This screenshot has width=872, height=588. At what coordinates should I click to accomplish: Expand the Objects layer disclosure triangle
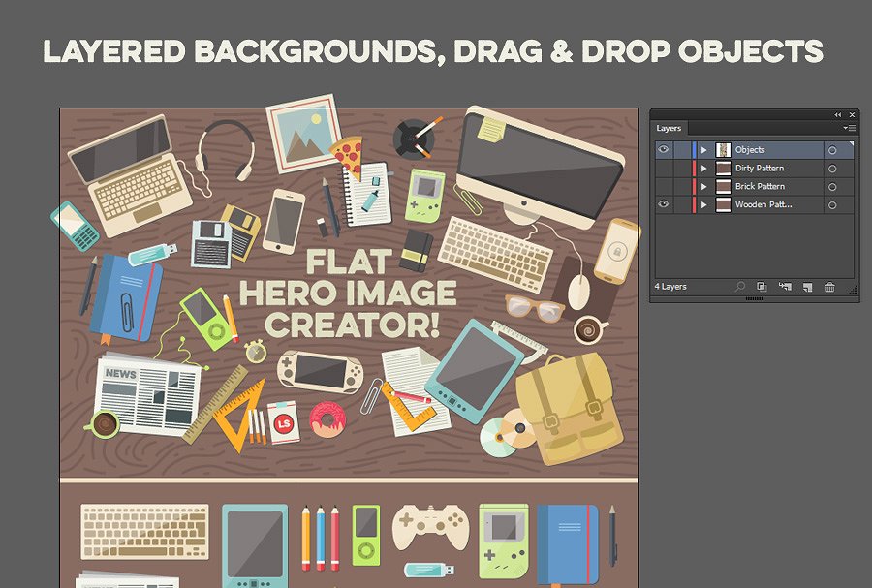point(704,150)
